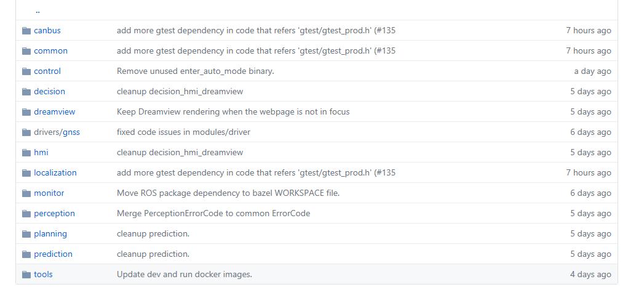Open commit 'Move ROS package dependency to bazel'

(228, 193)
